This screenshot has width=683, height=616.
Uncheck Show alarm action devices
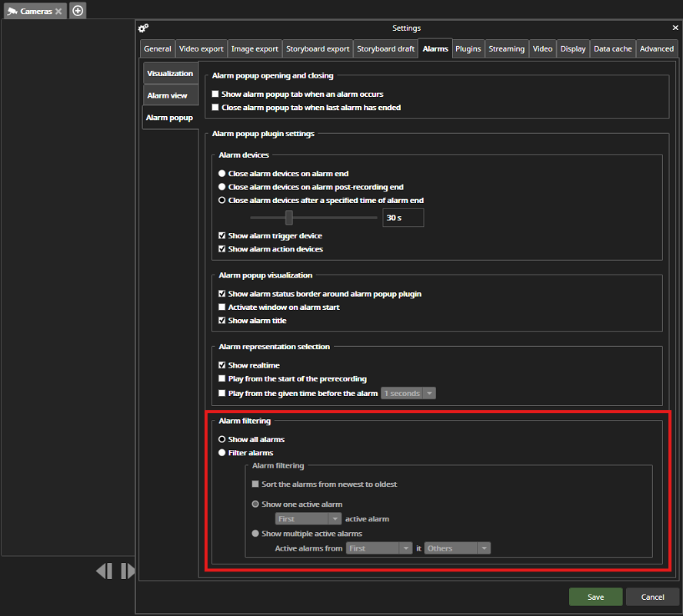click(x=222, y=248)
